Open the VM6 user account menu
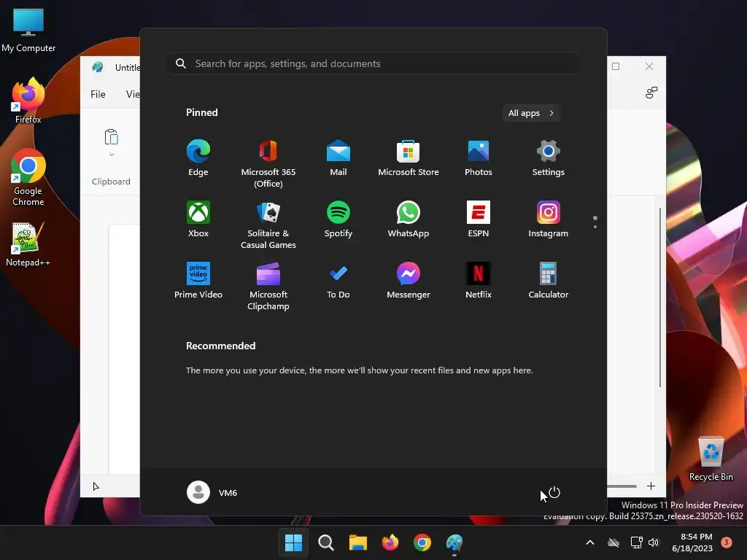This screenshot has width=747, height=560. 212,492
